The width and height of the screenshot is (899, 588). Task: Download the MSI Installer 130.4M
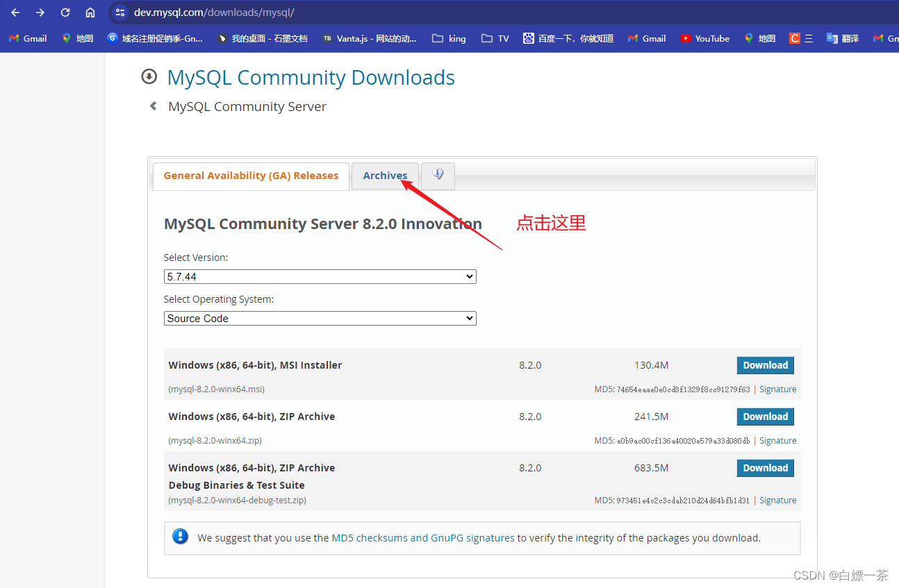[x=765, y=365]
